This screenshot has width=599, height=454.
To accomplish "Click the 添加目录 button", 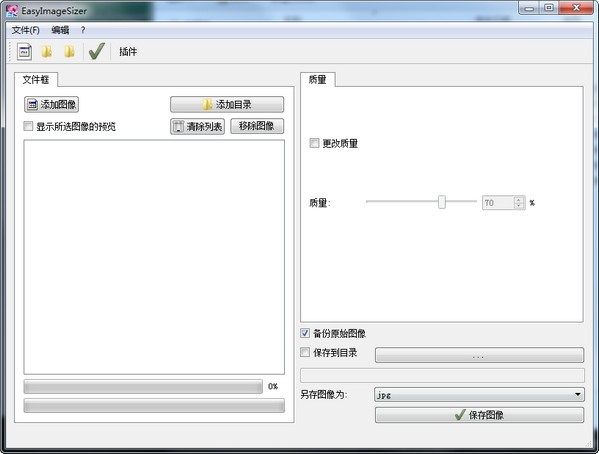I will [227, 104].
